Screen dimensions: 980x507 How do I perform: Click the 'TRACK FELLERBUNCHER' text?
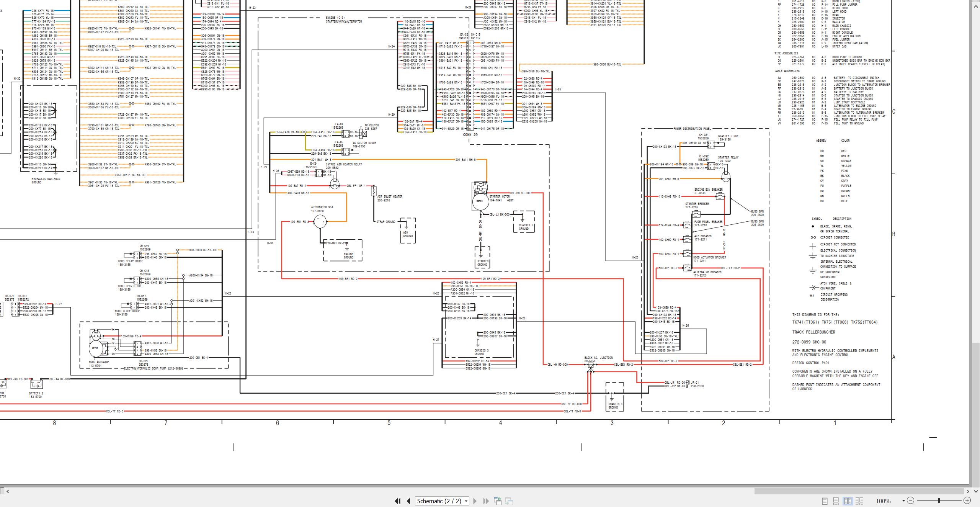[x=814, y=332]
